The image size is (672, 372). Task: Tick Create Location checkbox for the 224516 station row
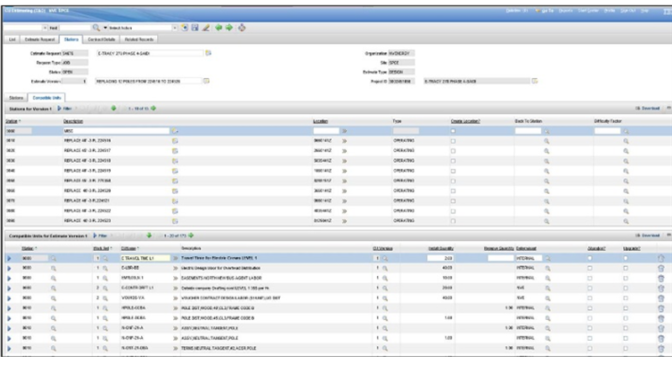click(453, 141)
